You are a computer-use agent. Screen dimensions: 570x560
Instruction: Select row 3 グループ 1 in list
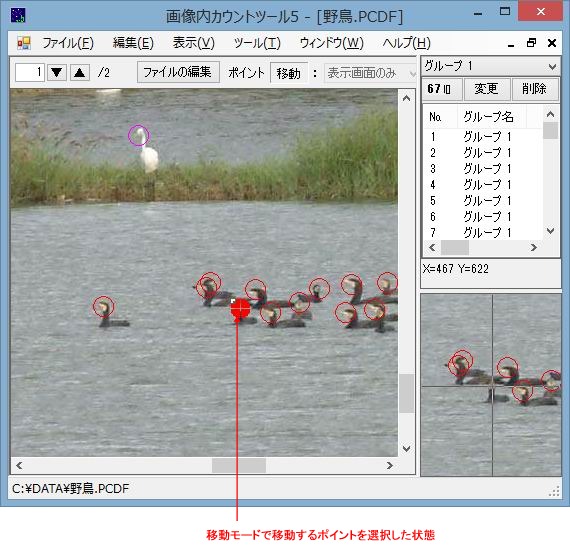[x=482, y=169]
